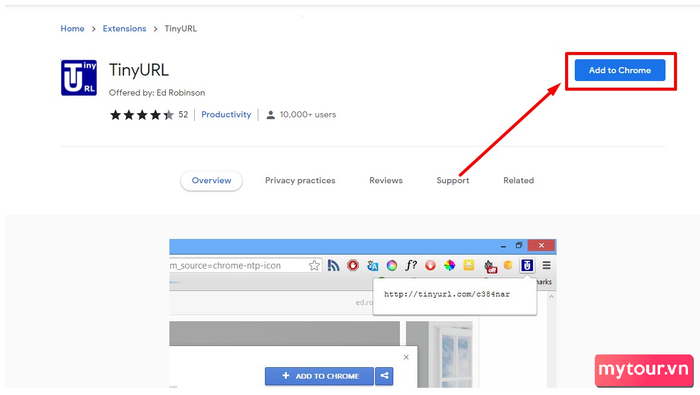
Task: Click the TinyURL toolbar icon in preview
Action: coord(527,266)
